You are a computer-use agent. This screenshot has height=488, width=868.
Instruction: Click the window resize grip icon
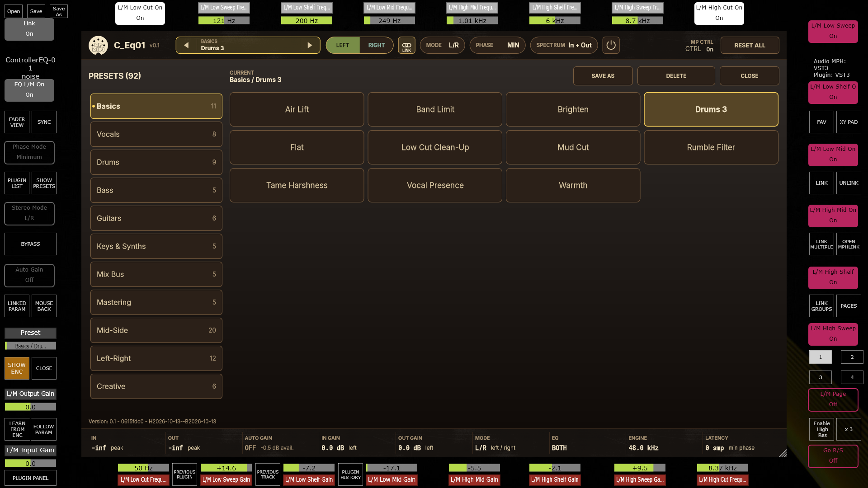coord(783,453)
